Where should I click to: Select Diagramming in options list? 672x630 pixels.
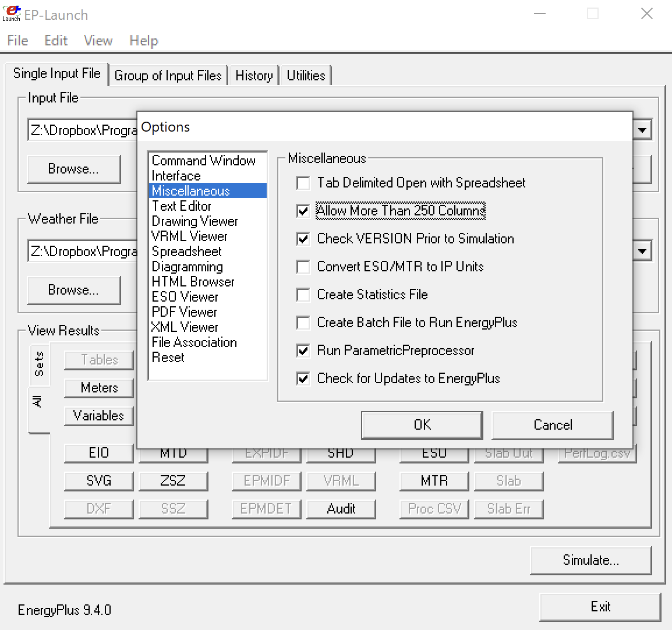[x=208, y=267]
